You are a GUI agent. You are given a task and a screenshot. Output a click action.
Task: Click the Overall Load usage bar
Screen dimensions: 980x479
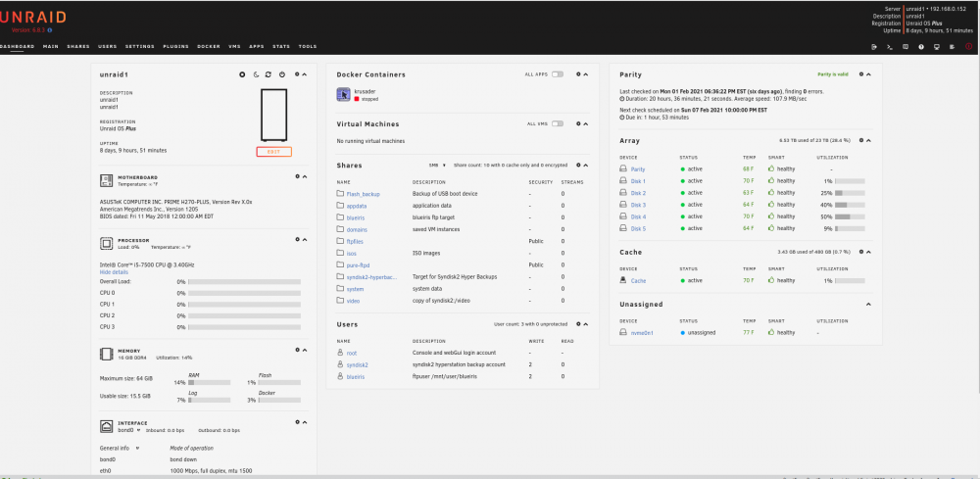(244, 282)
